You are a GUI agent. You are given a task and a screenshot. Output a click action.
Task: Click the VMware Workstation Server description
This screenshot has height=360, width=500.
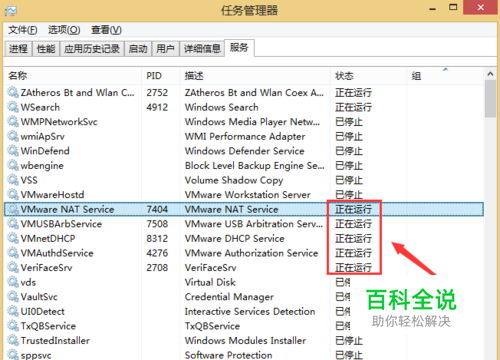click(248, 195)
